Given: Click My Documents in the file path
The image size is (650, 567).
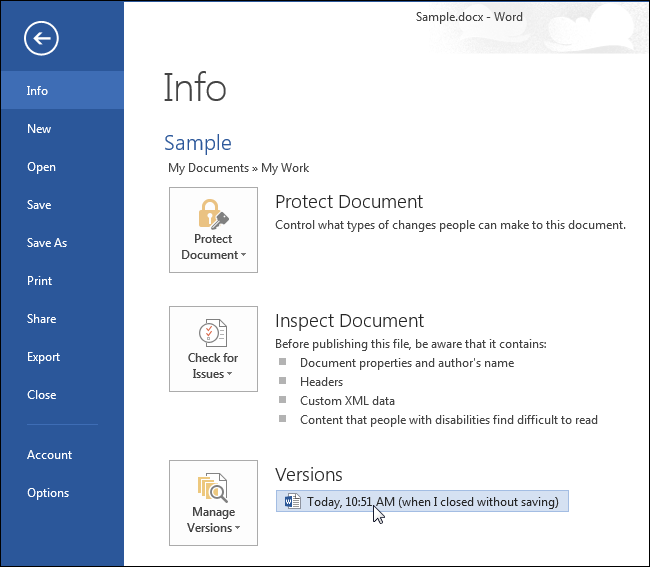Looking at the screenshot, I should (208, 168).
